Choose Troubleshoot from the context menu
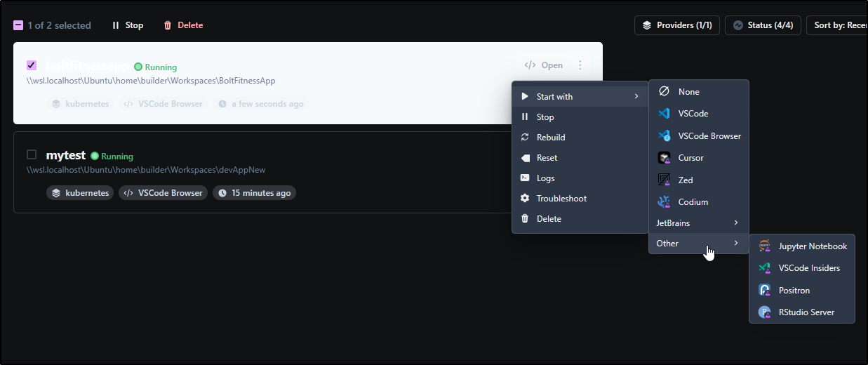 [x=580, y=199]
